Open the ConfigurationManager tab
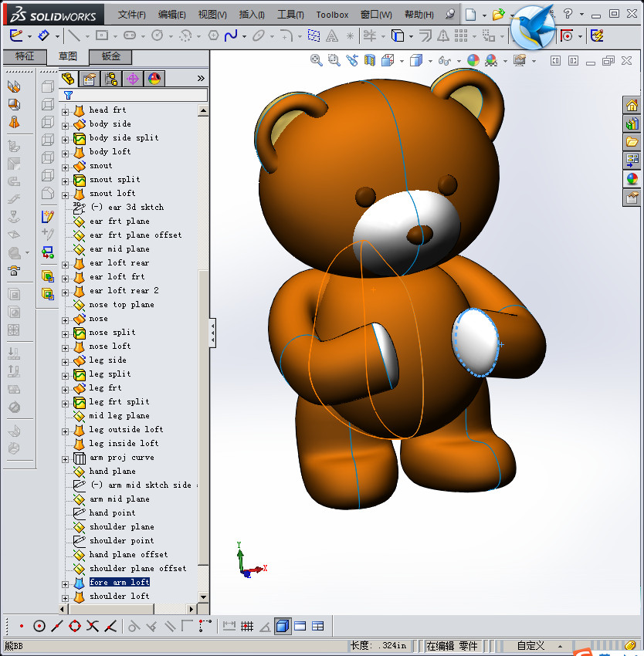Screen dimensions: 644x656 click(x=111, y=79)
